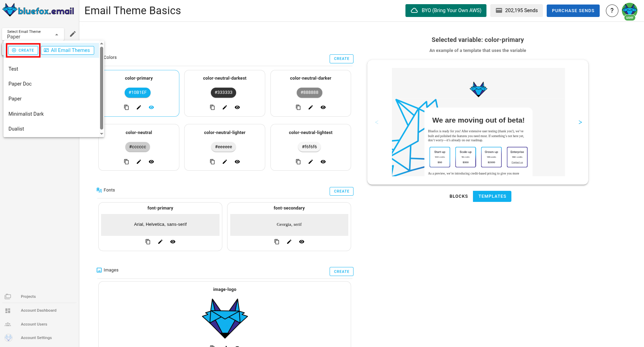Open the PURCHASE SENDS page

click(x=573, y=10)
